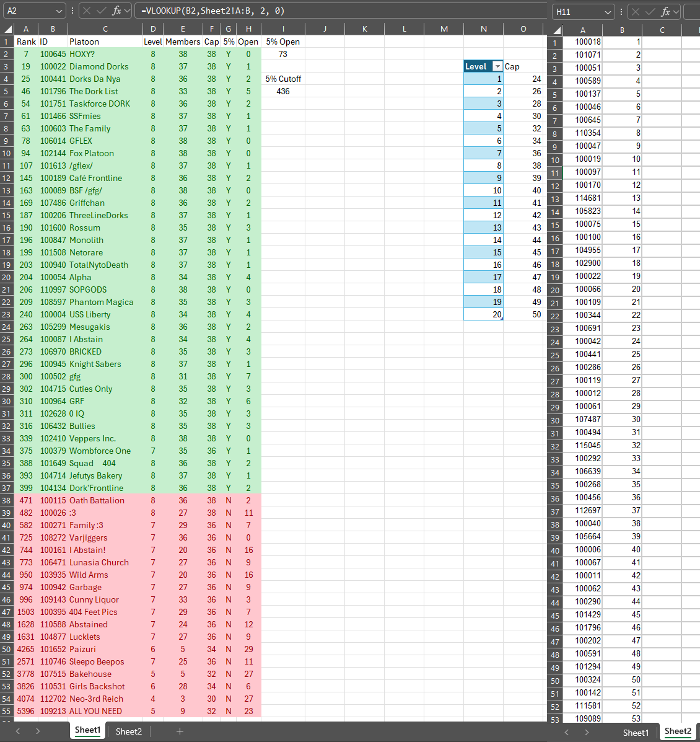Open the Name Box dropdown showing H11
700x742 pixels.
coord(608,11)
